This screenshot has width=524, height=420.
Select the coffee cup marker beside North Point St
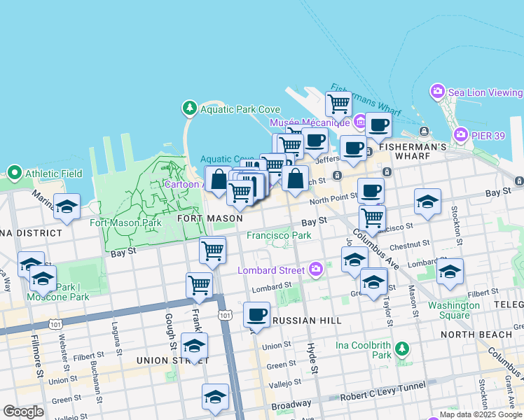pyautogui.click(x=371, y=191)
